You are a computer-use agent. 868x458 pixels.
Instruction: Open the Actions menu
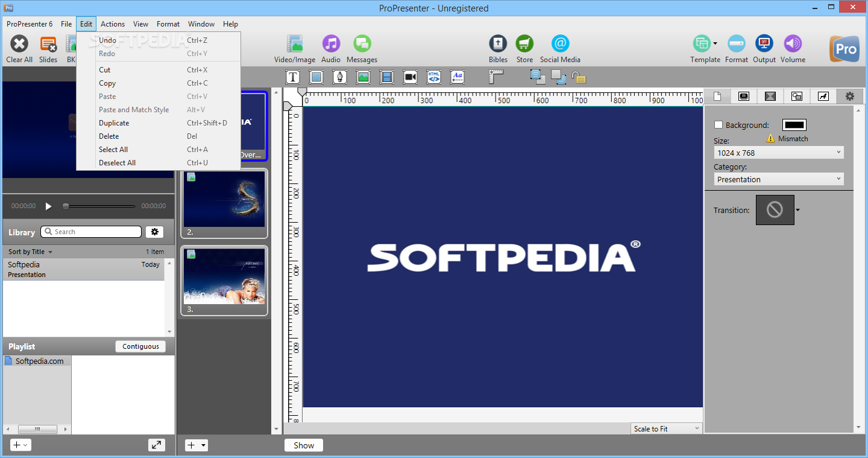pyautogui.click(x=113, y=24)
